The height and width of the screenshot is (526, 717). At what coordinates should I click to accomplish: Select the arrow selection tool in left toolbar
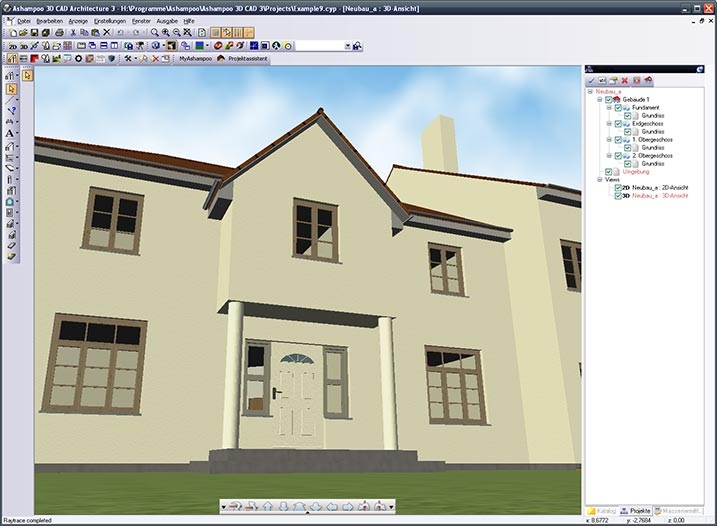(11, 90)
